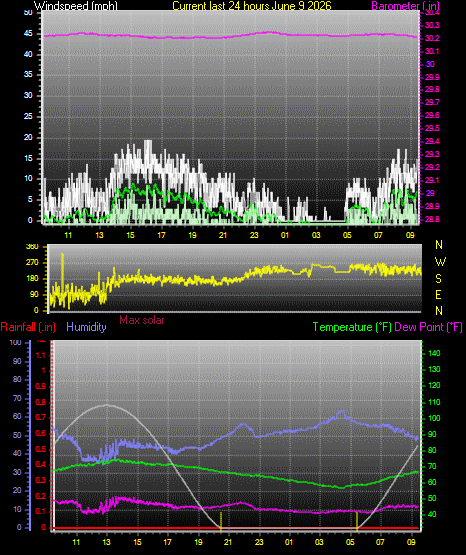Click '28.8' on the barometer axis
The width and height of the screenshot is (466, 555).
click(x=432, y=219)
